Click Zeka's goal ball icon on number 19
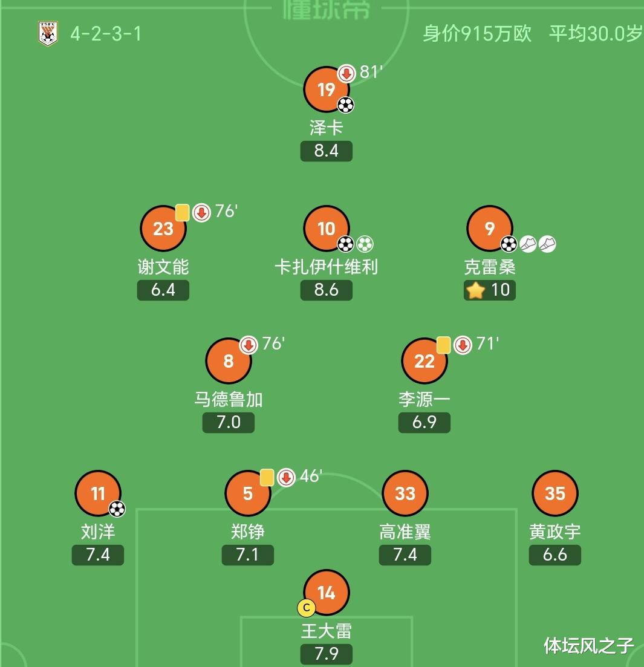This screenshot has width=644, height=667. (345, 105)
